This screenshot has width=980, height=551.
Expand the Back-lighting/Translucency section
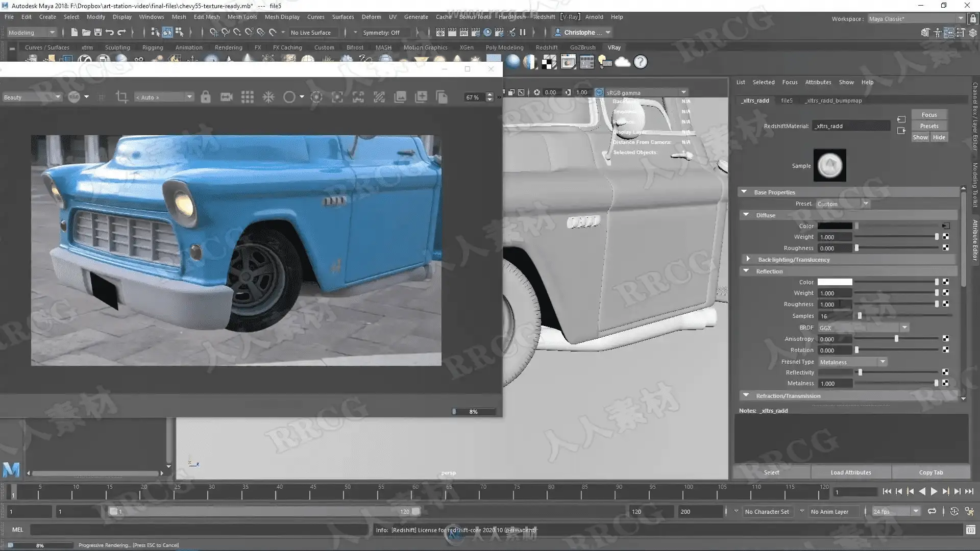(x=748, y=260)
